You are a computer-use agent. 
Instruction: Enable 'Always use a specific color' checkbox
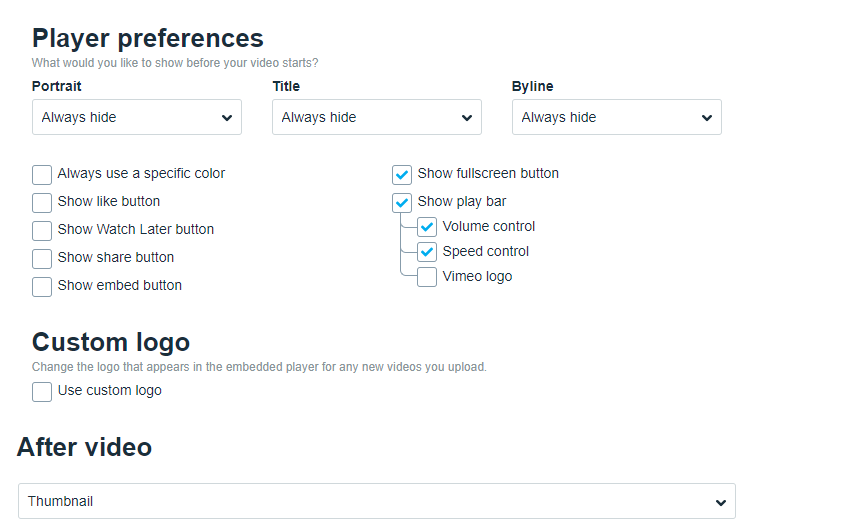42,175
